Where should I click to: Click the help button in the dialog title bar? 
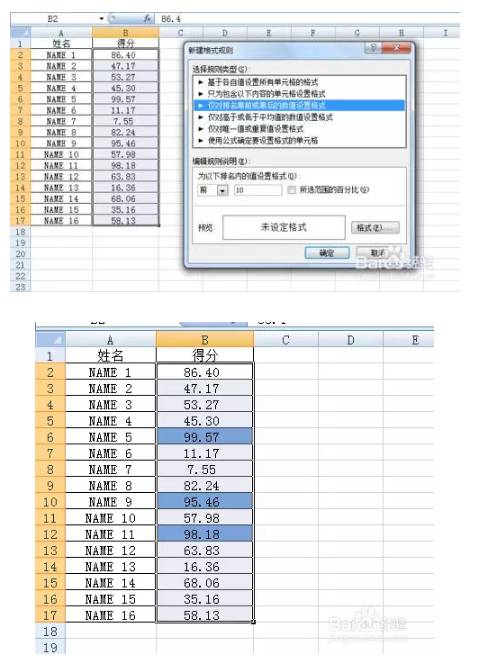(x=373, y=48)
